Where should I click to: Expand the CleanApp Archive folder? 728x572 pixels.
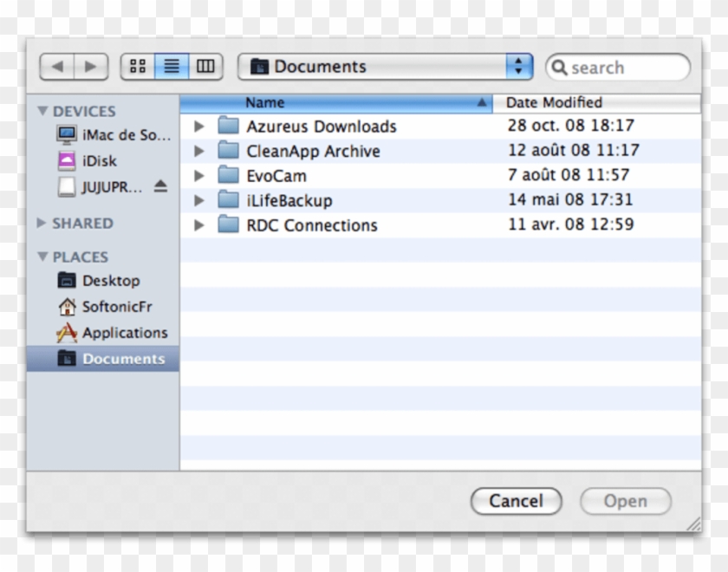coord(199,151)
